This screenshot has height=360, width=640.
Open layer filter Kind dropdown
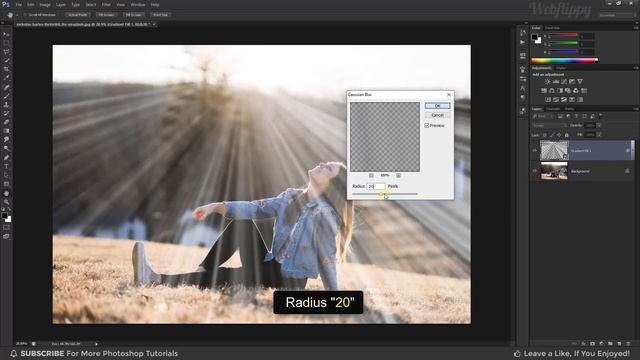[x=542, y=116]
